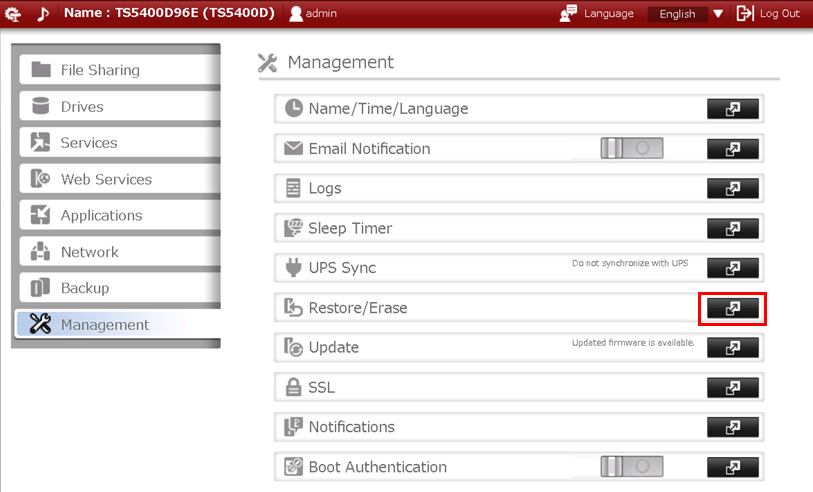This screenshot has height=492, width=813.
Task: Expand the English language dropdown
Action: point(678,14)
